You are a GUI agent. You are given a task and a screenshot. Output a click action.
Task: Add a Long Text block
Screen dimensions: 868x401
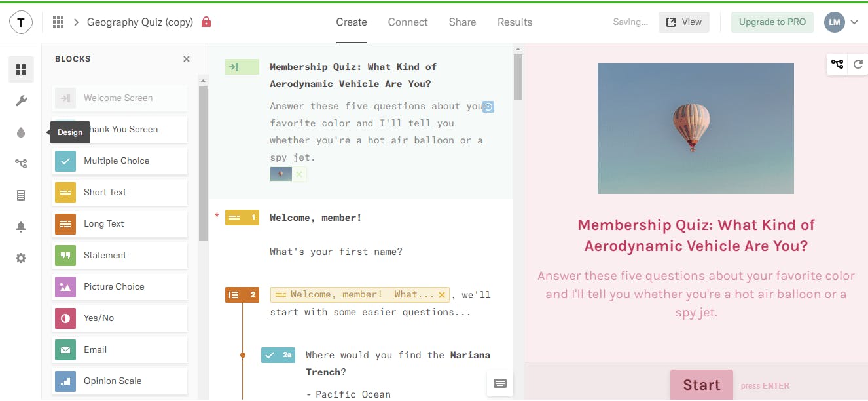tap(120, 224)
